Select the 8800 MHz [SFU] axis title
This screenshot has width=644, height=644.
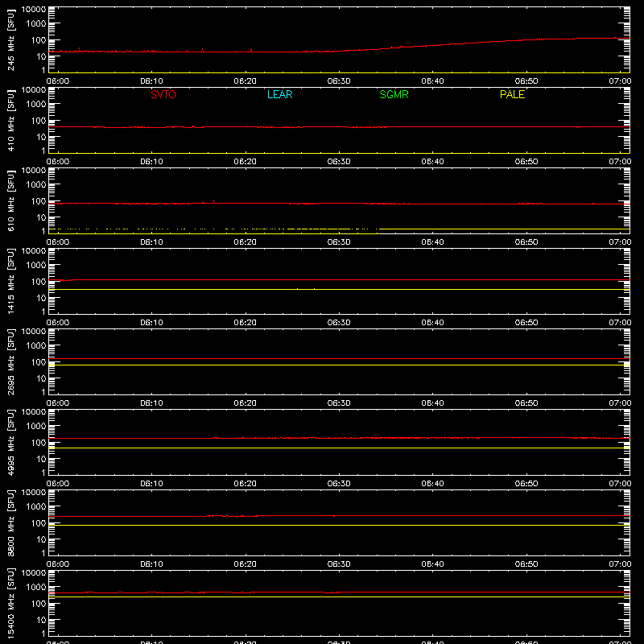pos(10,523)
